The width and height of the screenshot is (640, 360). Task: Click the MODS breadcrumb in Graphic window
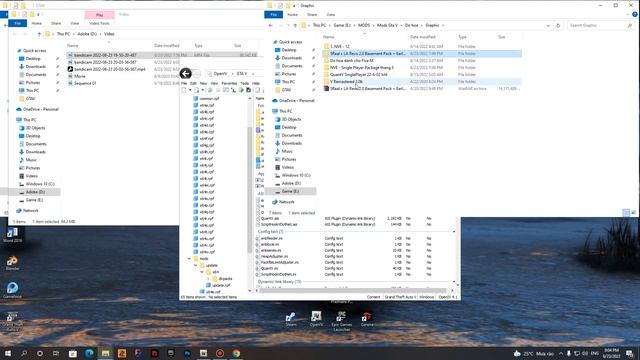pos(364,25)
